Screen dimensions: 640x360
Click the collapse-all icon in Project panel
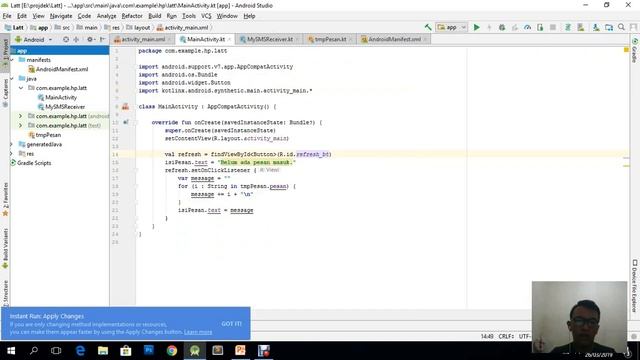click(76, 40)
